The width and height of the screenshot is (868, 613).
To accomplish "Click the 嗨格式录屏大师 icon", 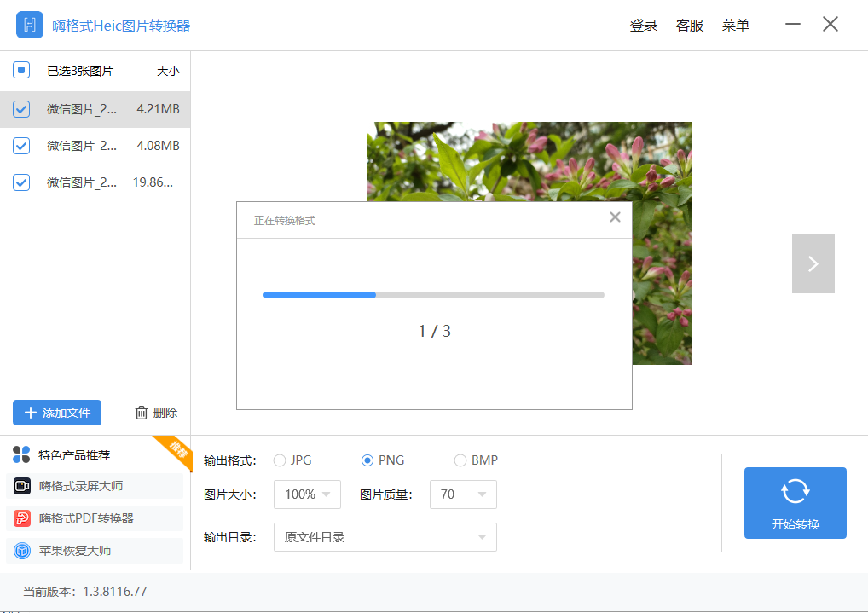I will pos(21,486).
